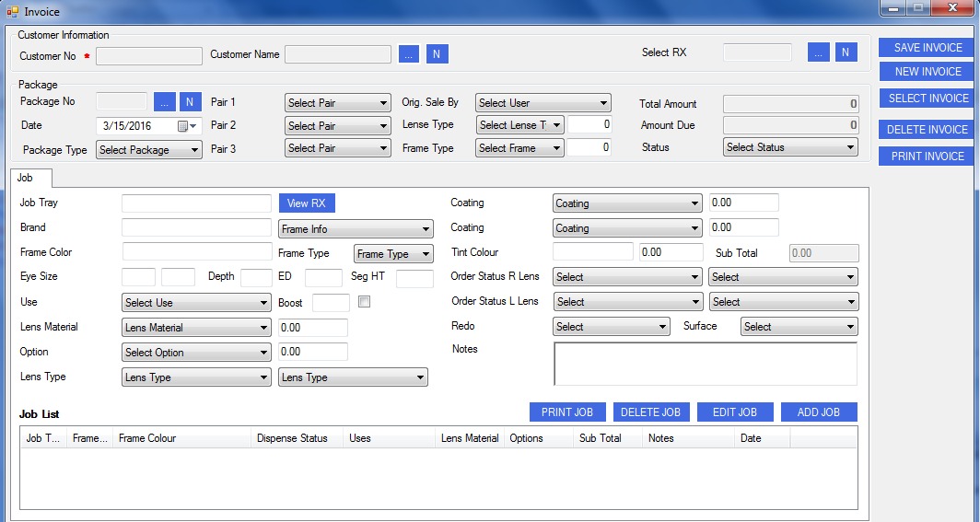Click the browse button beside Package No
The image size is (980, 522).
coord(164,101)
